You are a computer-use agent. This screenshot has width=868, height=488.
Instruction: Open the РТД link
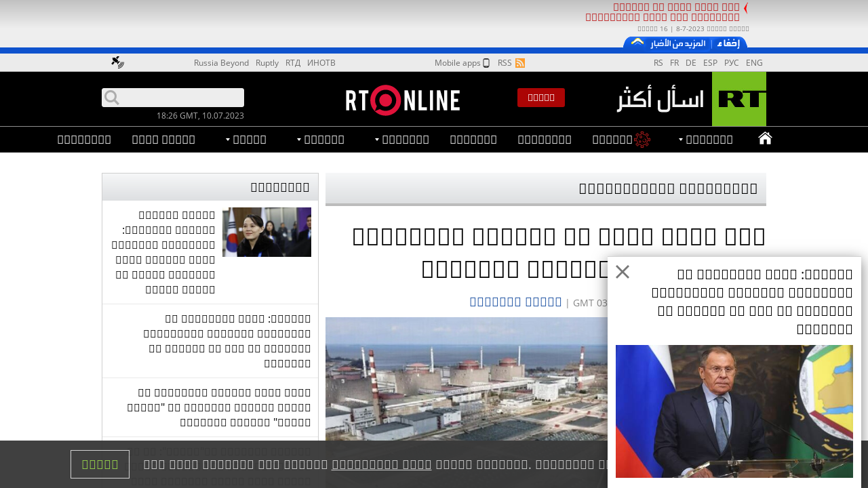[x=293, y=63]
